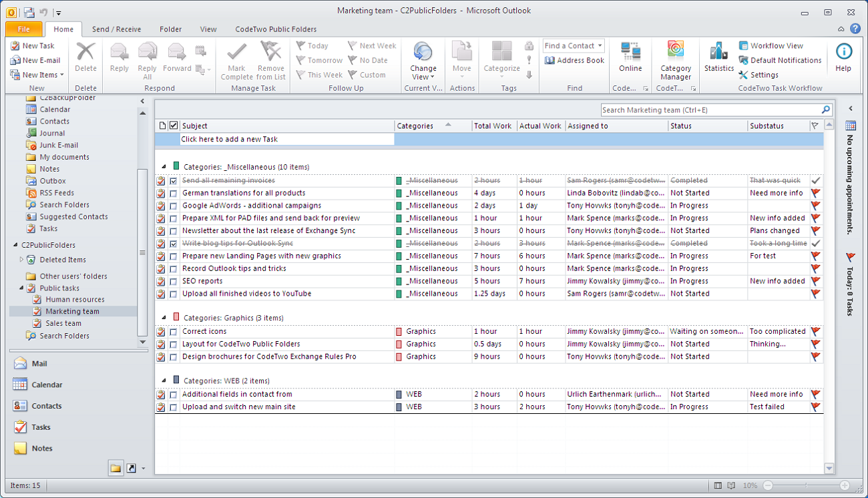Click the Outlook help question mark
The width and height of the screenshot is (868, 498).
[x=855, y=29]
